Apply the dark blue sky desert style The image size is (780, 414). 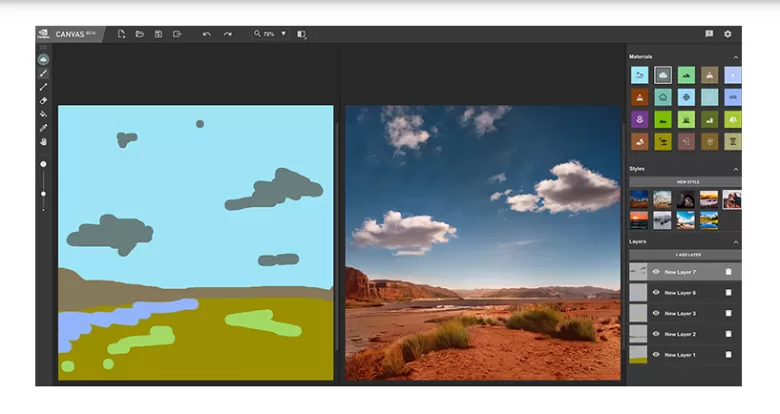pos(639,200)
